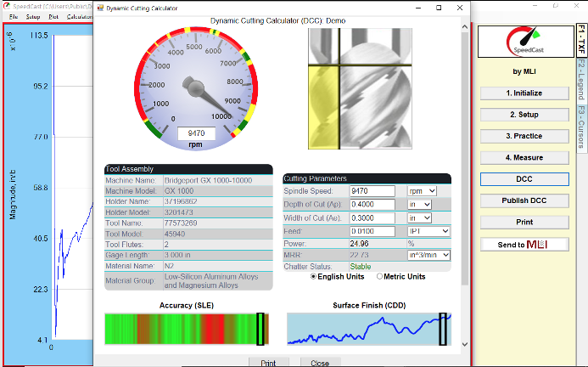Image resolution: width=588 pixels, height=367 pixels.
Task: Click the Width of Cut (Ae) input field
Action: [x=372, y=217]
